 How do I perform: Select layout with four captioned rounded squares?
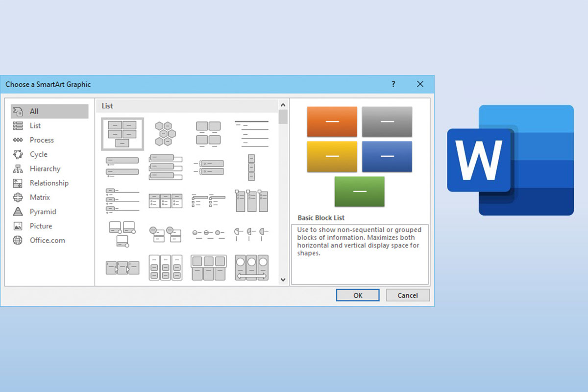[208, 134]
